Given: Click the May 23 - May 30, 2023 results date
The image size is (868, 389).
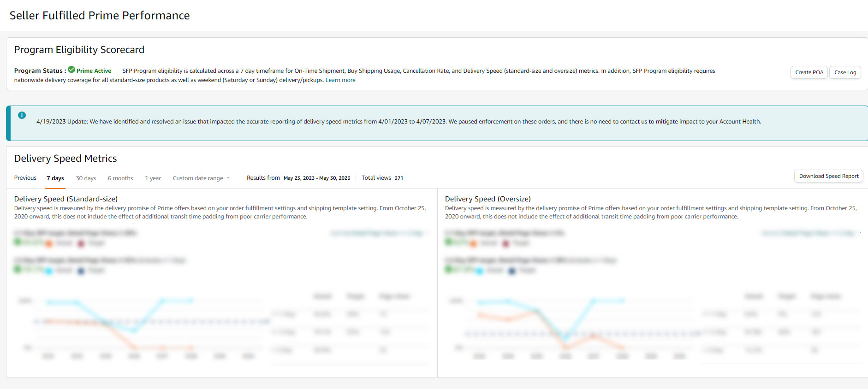Looking at the screenshot, I should point(317,178).
